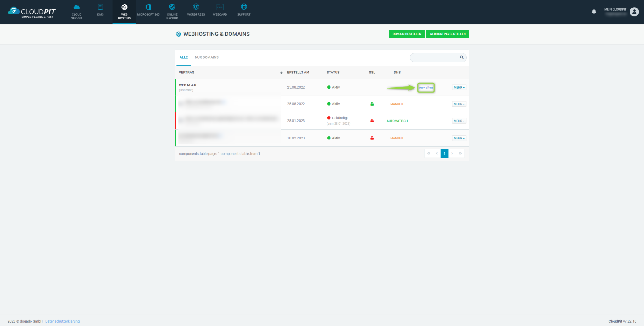
Task: Click the verwalten DNS link
Action: tap(425, 88)
